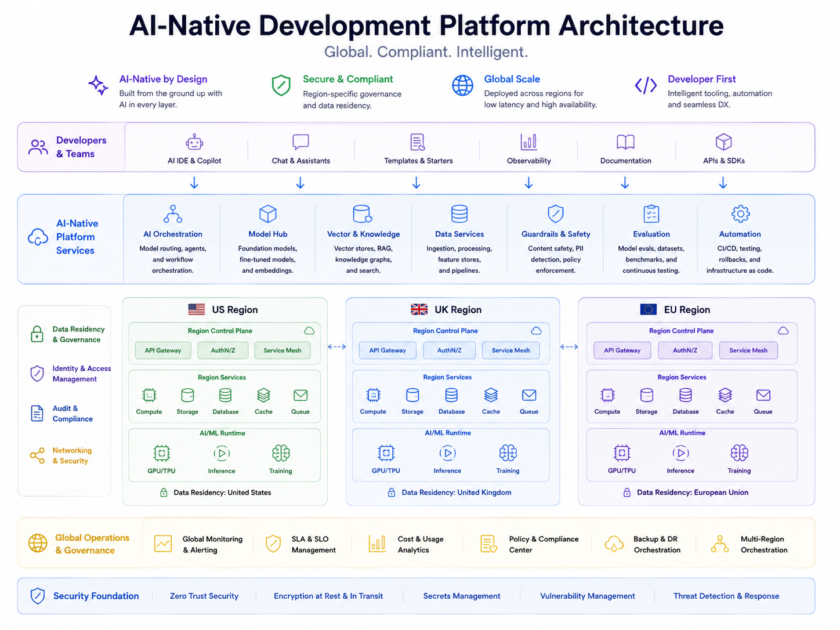This screenshot has width=840, height=630.
Task: Click Data Residency: European Union text
Action: point(693,493)
